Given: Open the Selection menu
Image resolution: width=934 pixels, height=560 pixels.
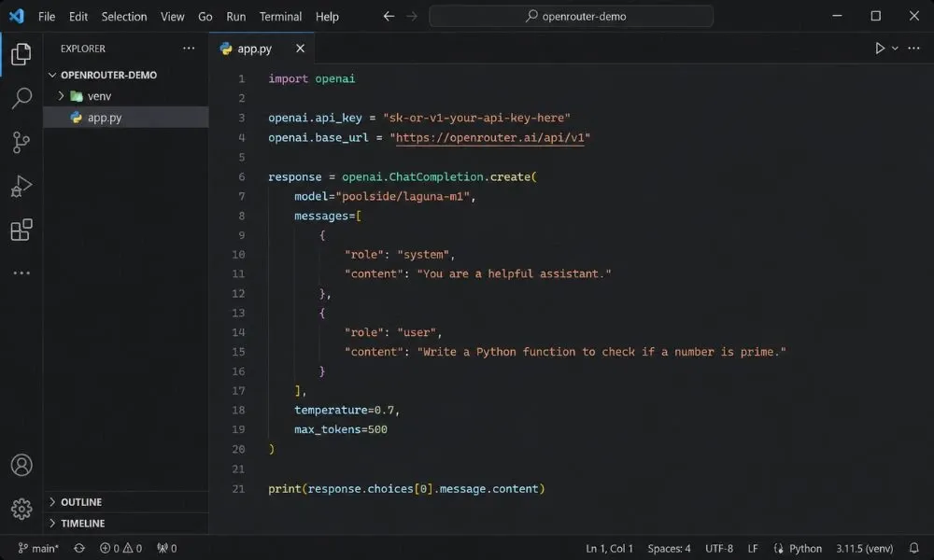Looking at the screenshot, I should tap(124, 16).
